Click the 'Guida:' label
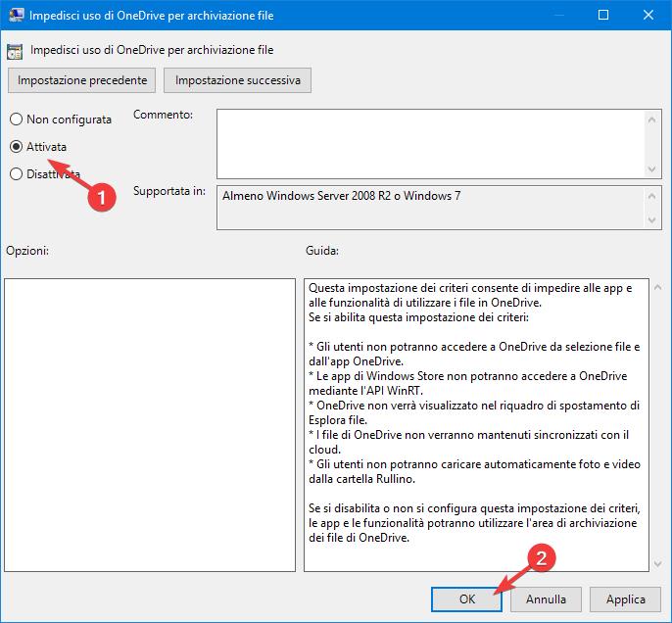This screenshot has height=623, width=672. (x=322, y=251)
